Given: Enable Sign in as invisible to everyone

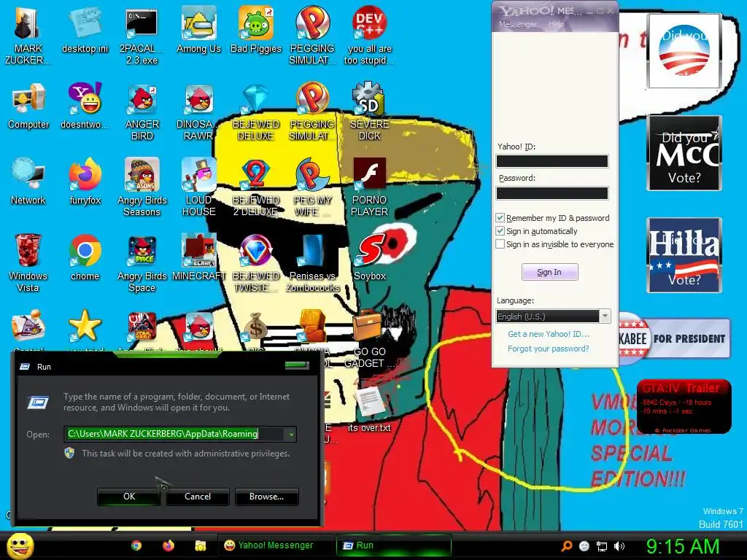Looking at the screenshot, I should [500, 244].
